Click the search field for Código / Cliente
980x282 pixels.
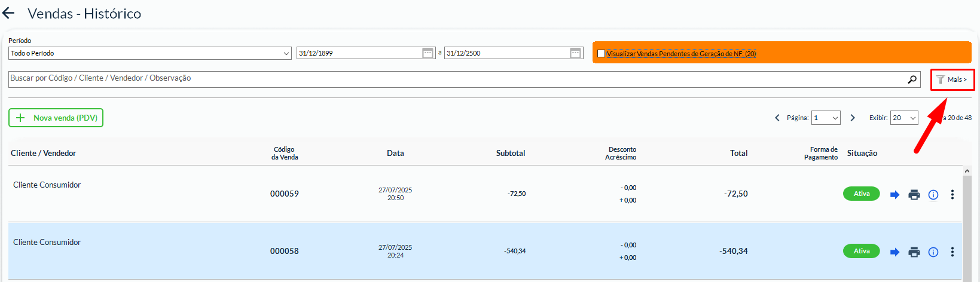pyautogui.click(x=454, y=79)
